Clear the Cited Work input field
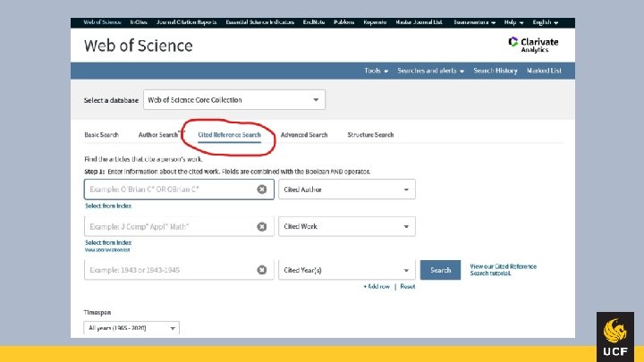Viewport: 644px width, 362px height. 261,226
